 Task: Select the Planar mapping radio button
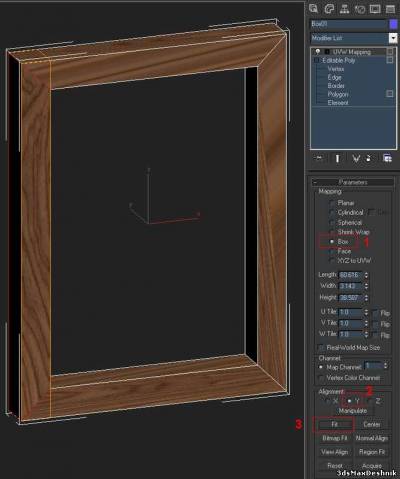click(332, 203)
